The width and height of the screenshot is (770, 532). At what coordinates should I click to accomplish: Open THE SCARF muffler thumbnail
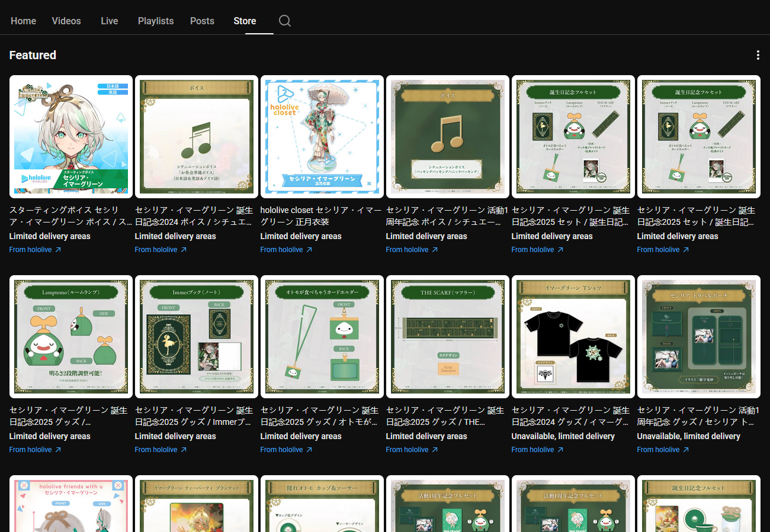pos(448,337)
